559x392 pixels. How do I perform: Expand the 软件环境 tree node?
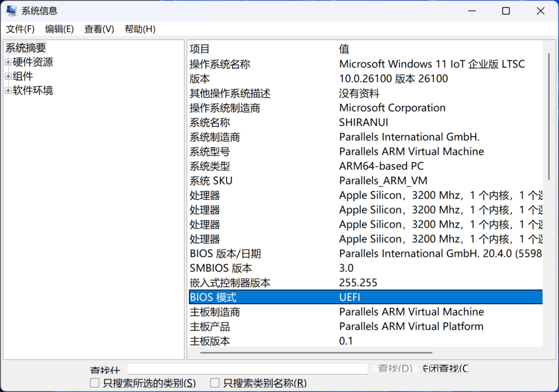(x=8, y=91)
